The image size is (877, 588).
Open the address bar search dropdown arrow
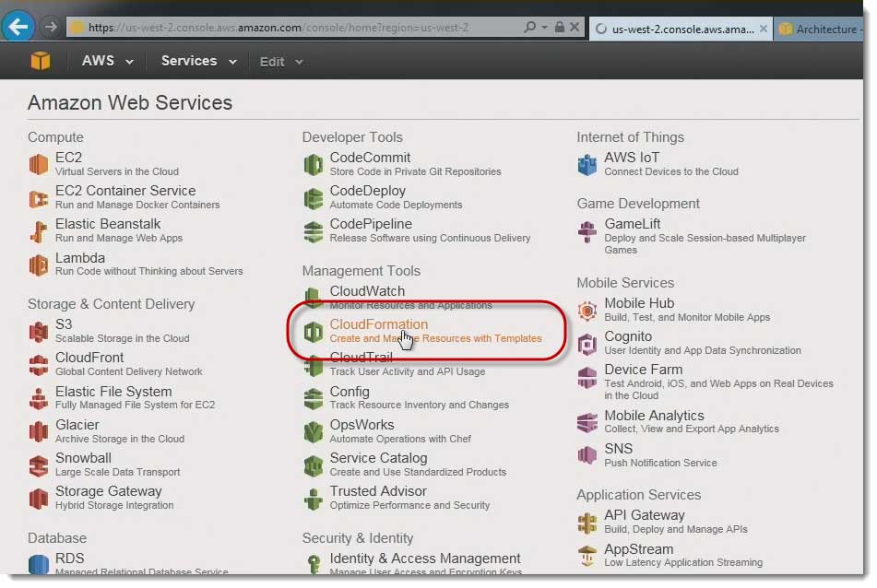[544, 27]
